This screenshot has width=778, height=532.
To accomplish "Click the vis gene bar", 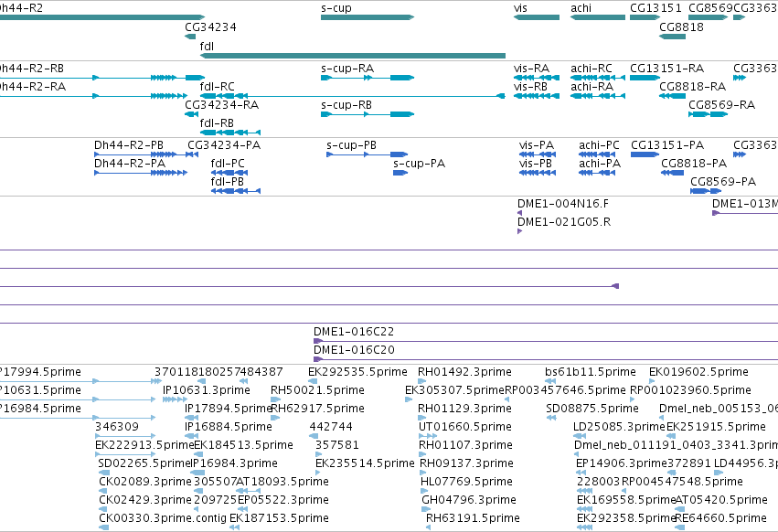I will click(537, 17).
